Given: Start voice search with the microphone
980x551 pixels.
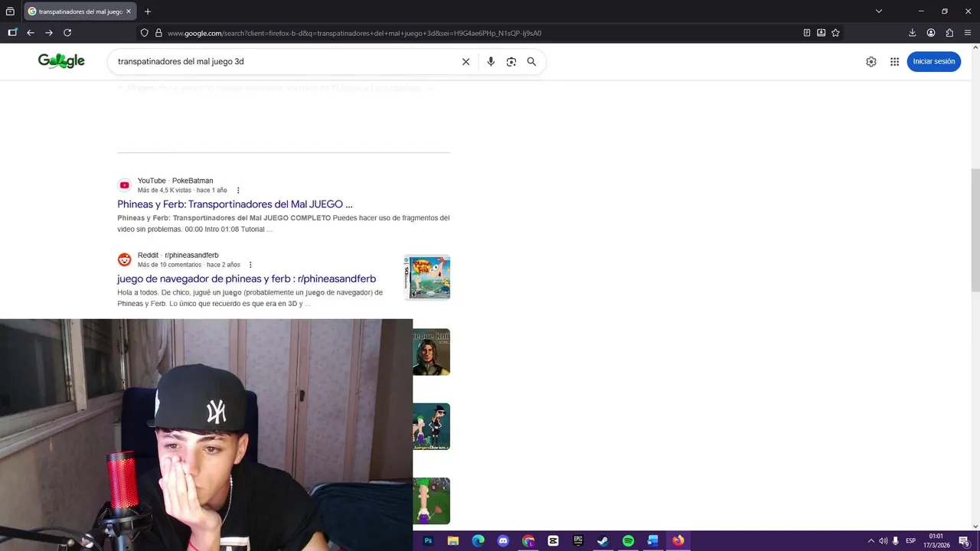Looking at the screenshot, I should 491,62.
